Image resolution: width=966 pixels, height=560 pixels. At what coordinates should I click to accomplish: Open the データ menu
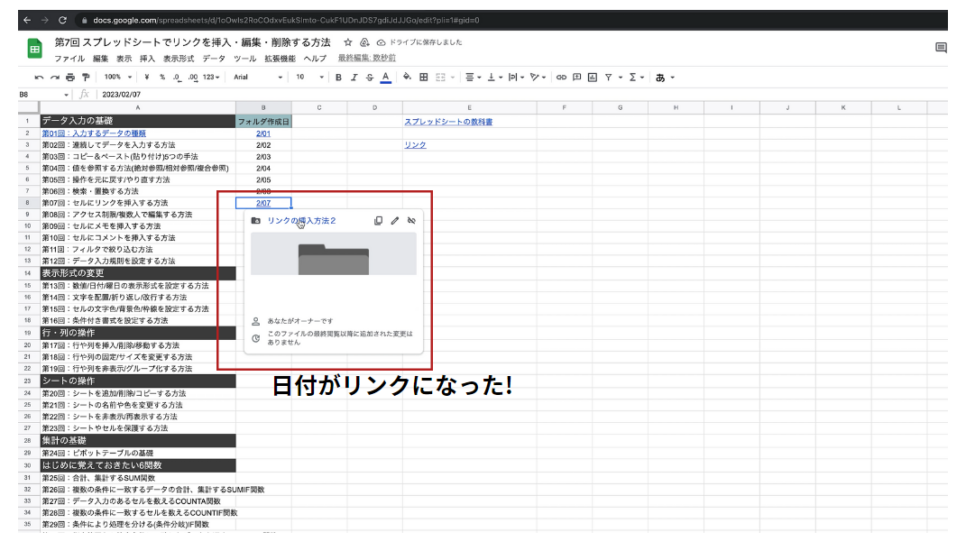click(214, 59)
